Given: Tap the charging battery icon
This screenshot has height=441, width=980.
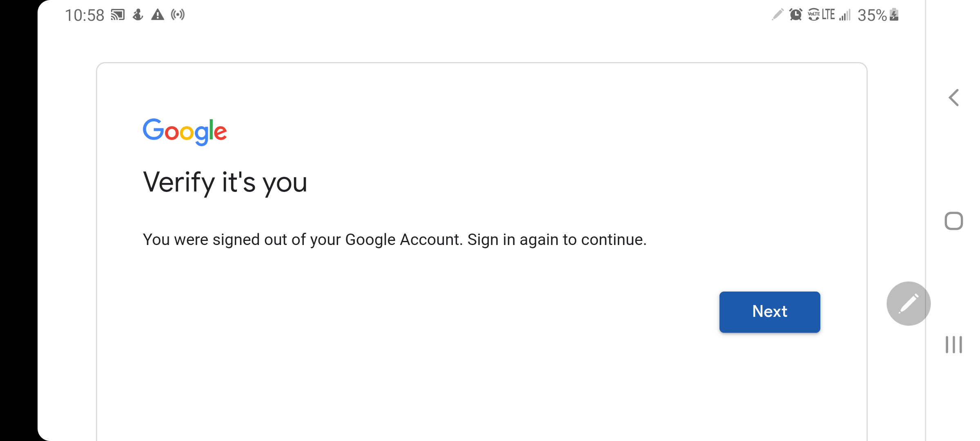Looking at the screenshot, I should 894,15.
